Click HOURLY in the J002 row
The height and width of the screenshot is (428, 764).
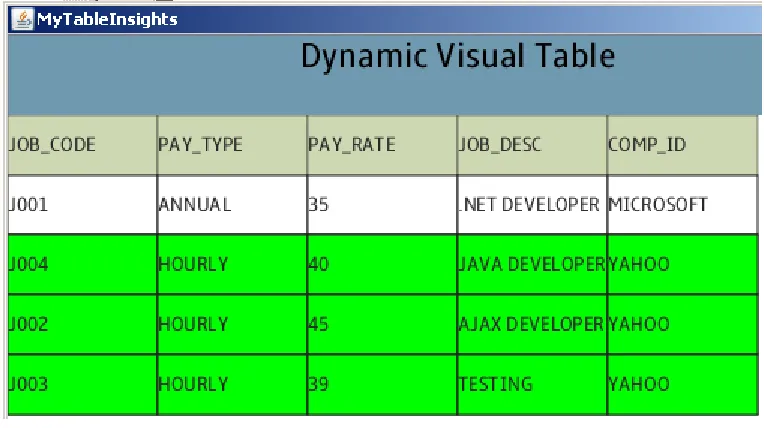point(232,324)
